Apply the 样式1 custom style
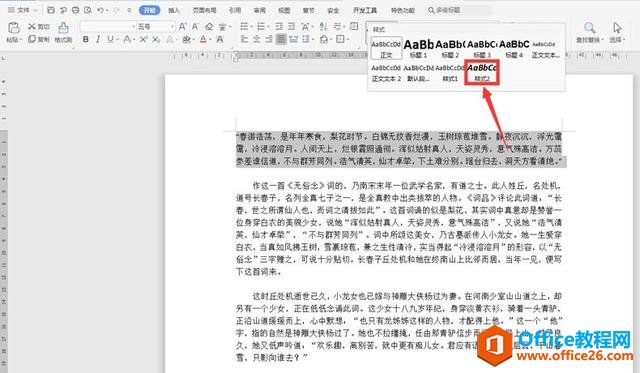 pyautogui.click(x=450, y=73)
